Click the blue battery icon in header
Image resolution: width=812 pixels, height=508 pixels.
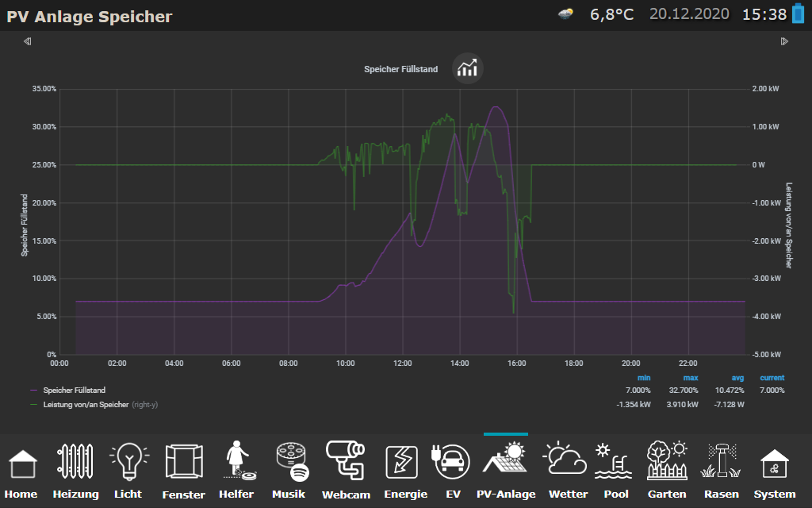coord(798,13)
